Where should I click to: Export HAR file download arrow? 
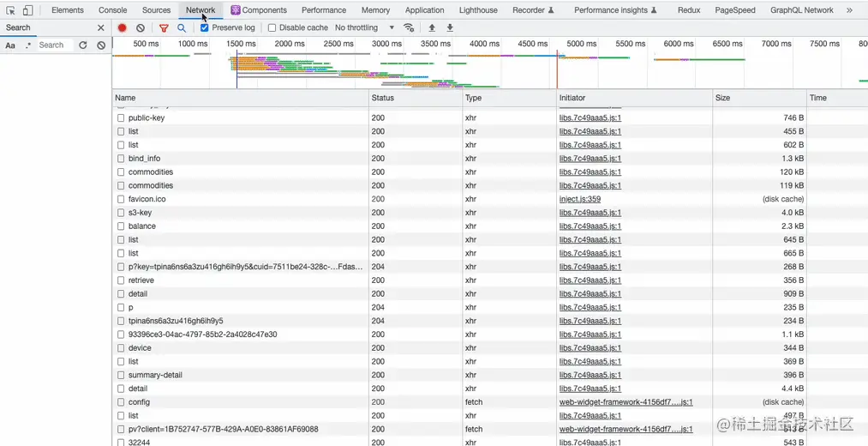coord(450,27)
